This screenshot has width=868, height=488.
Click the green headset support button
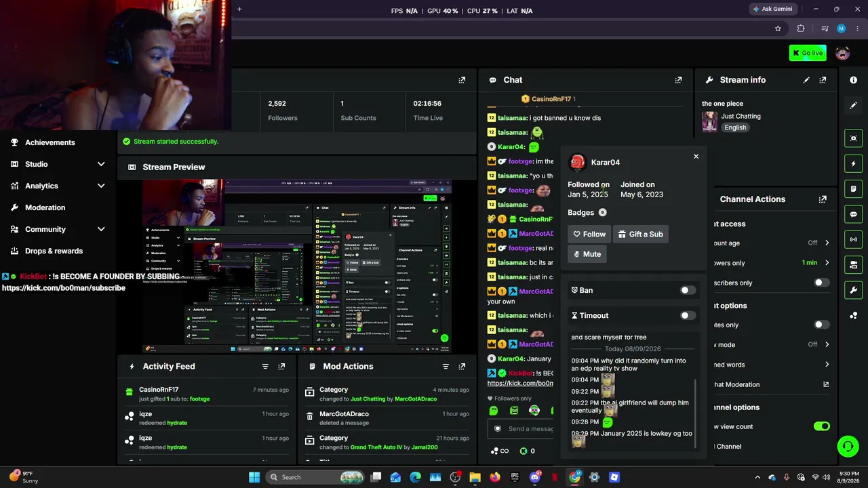point(848,445)
